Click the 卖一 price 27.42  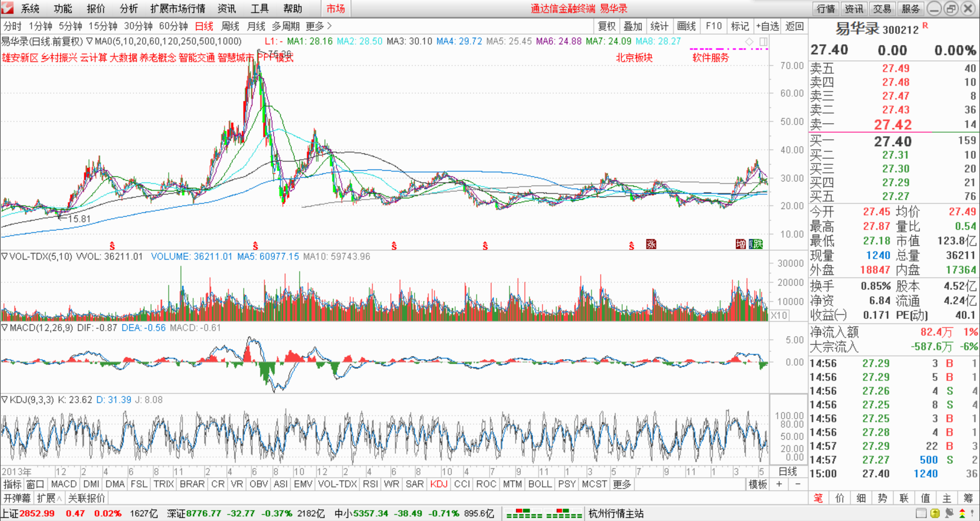(893, 125)
